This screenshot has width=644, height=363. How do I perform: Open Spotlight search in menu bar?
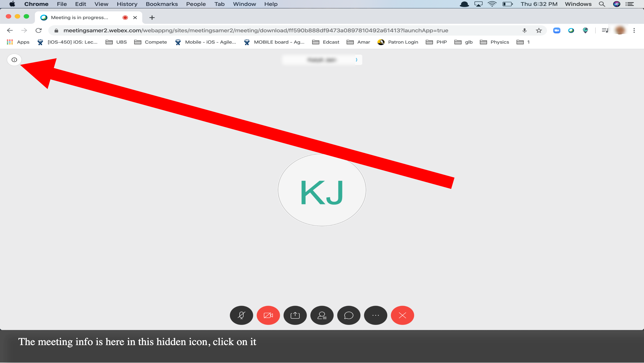[x=602, y=4]
